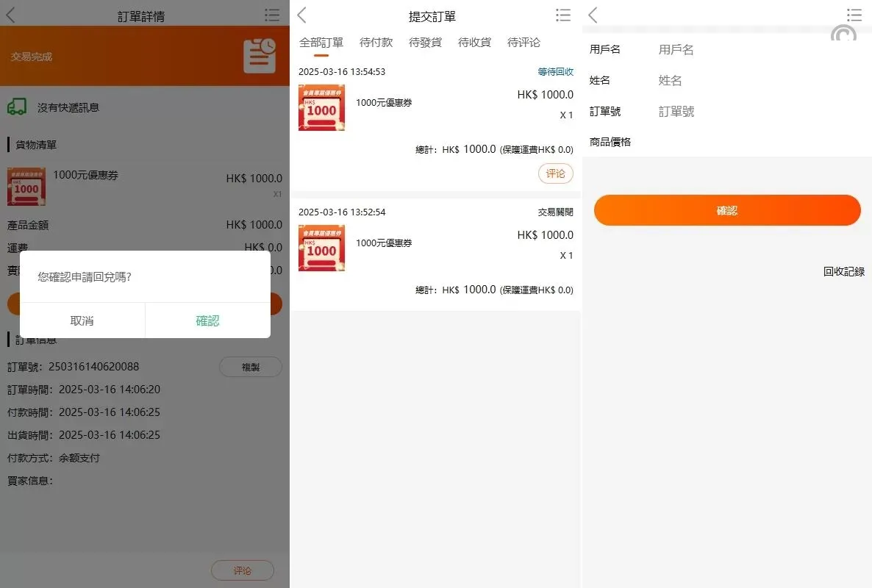Viewport: 872px width, 588px height.
Task: Select the 全部訂單 tab
Action: click(321, 43)
